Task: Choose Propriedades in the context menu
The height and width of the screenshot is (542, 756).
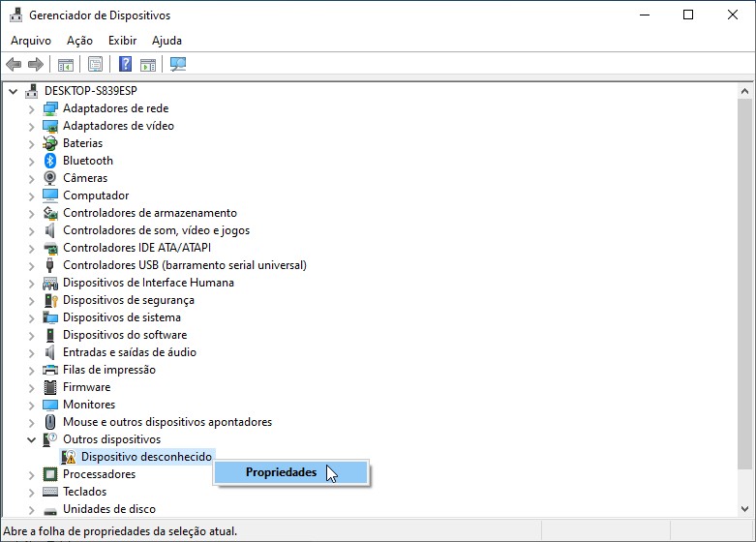Action: pos(291,472)
